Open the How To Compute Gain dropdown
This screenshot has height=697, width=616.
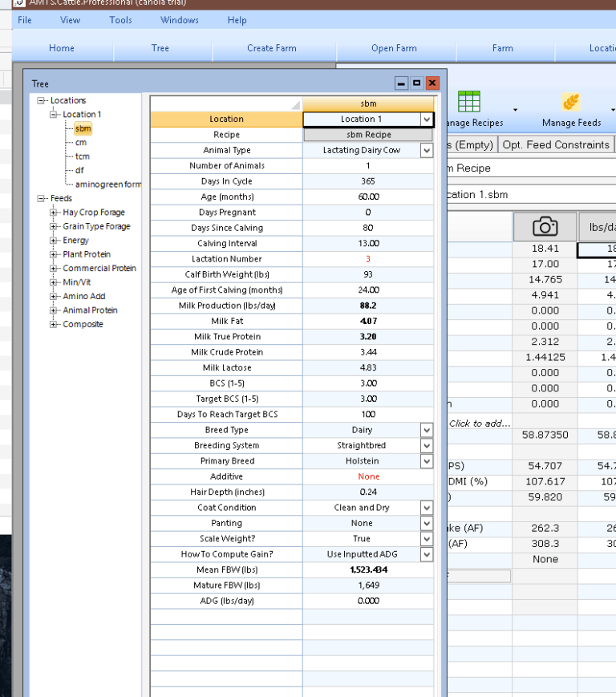[427, 554]
